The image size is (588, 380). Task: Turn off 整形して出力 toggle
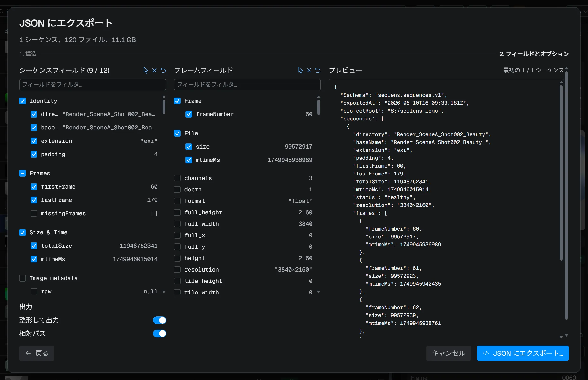tap(160, 320)
